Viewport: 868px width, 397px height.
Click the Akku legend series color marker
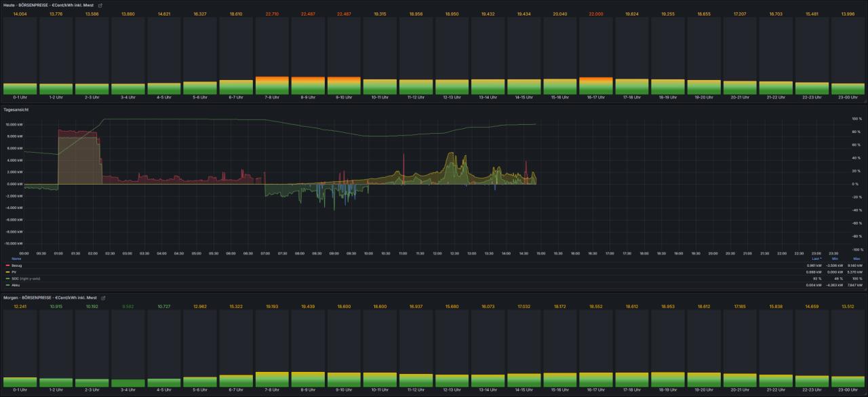[x=7, y=285]
